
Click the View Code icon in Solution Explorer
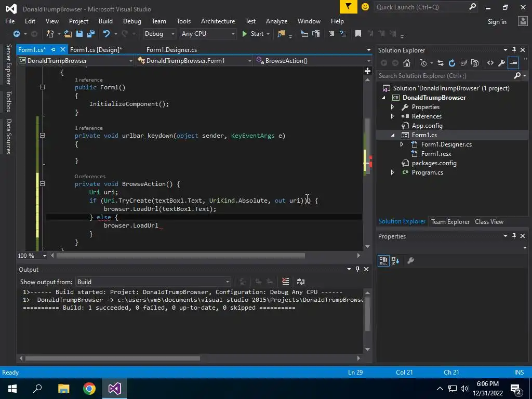point(490,63)
